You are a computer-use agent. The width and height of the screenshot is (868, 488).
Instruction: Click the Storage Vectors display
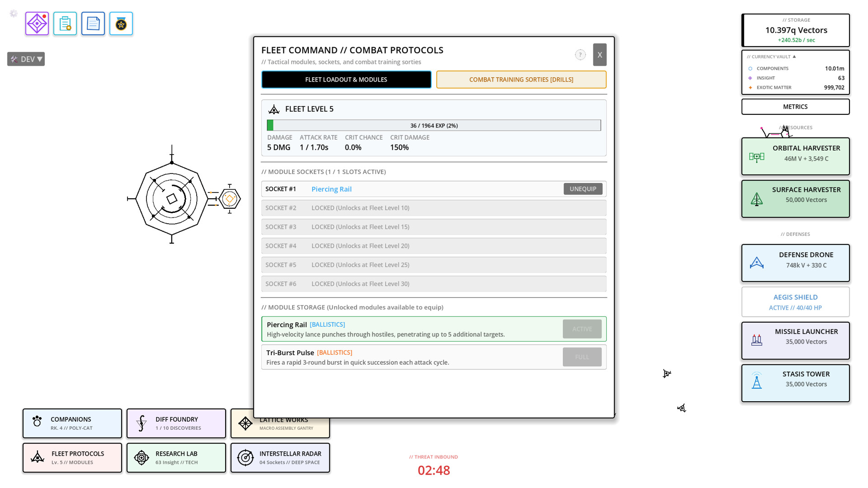(796, 30)
